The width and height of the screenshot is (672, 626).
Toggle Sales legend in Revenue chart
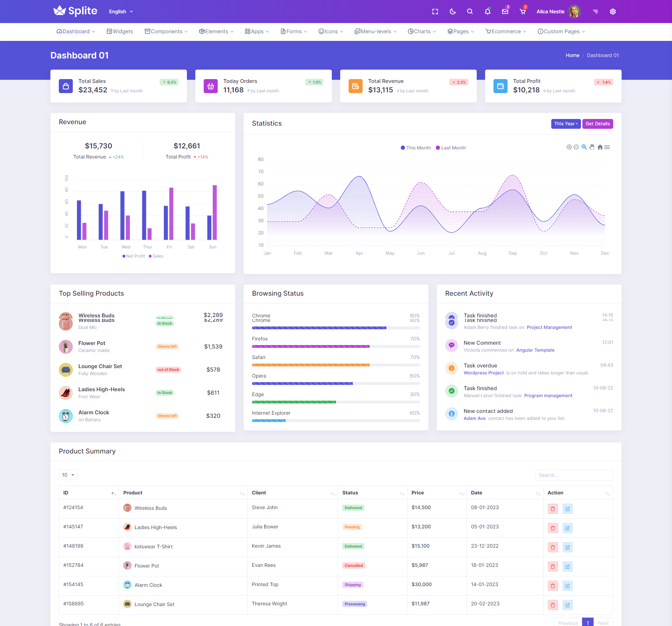click(x=156, y=256)
